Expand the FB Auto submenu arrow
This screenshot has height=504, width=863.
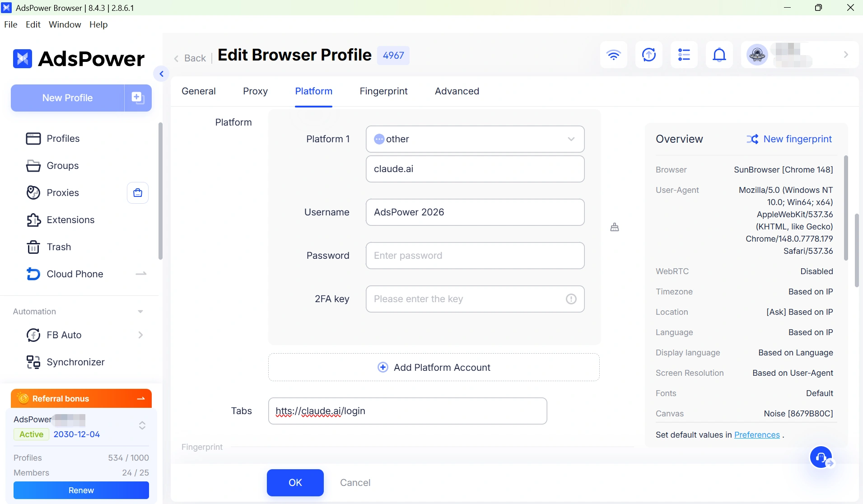point(140,335)
